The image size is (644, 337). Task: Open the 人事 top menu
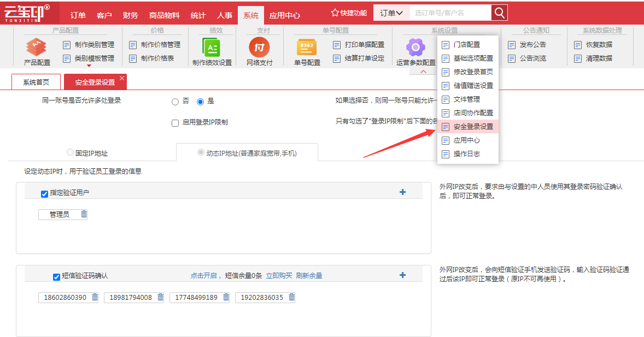(224, 15)
